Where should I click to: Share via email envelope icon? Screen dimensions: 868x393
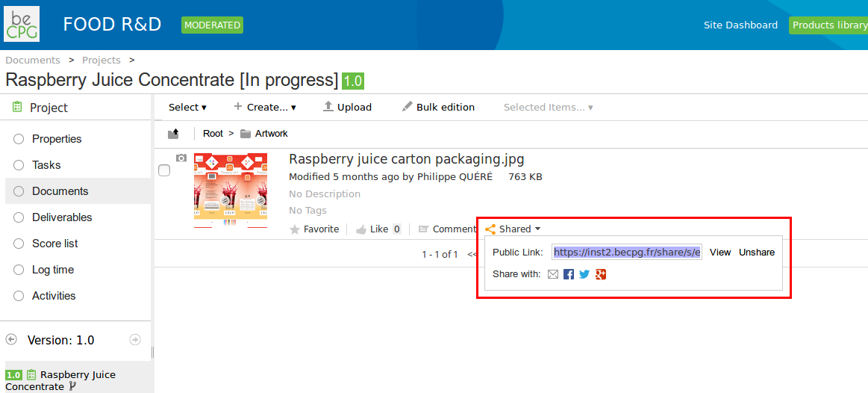(553, 274)
